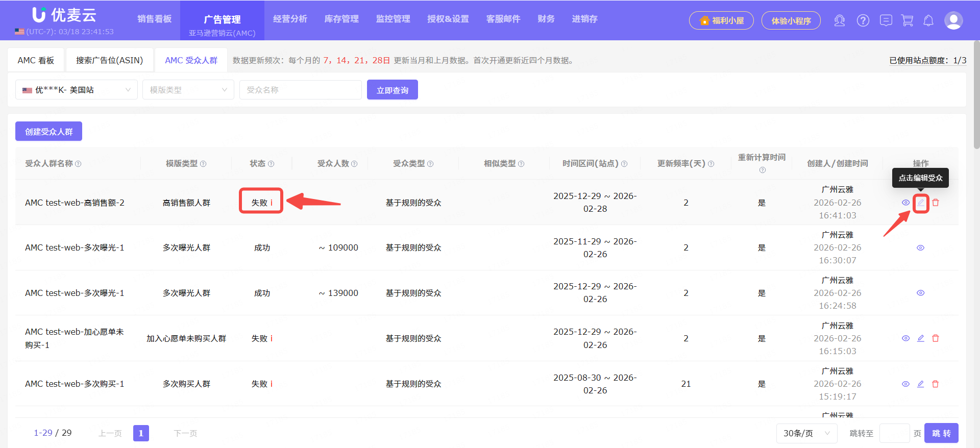Open the notification bell icon
Screen dimensions: 980x448
[x=928, y=20]
